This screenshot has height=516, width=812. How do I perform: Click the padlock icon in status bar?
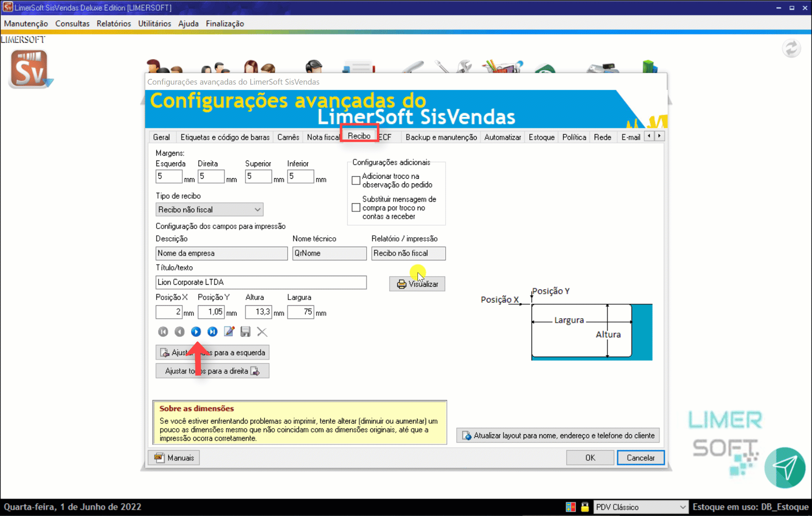coord(585,507)
